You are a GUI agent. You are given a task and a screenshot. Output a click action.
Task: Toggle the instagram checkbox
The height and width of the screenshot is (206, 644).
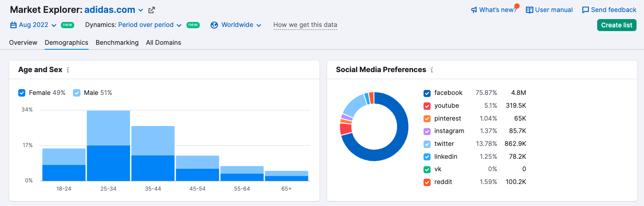click(x=427, y=131)
